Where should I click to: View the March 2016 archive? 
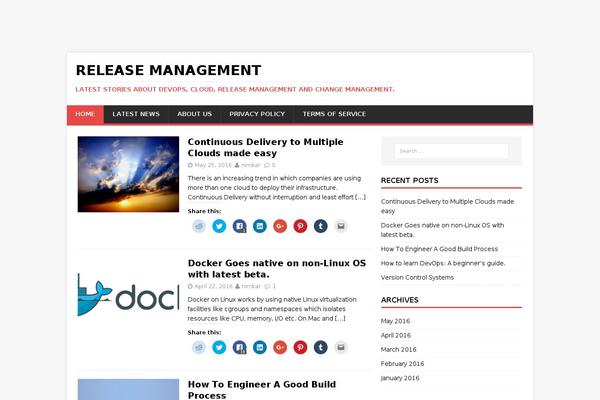[398, 349]
